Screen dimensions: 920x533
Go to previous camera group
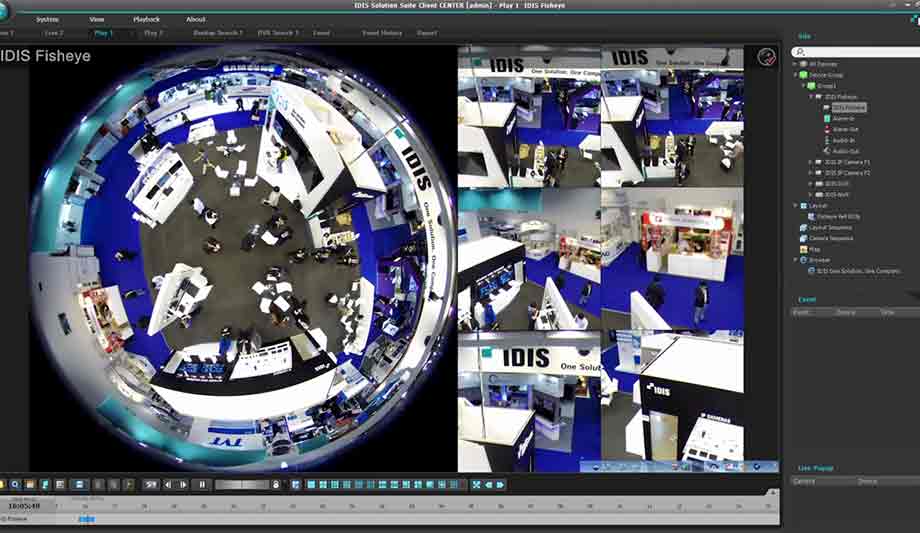point(488,484)
